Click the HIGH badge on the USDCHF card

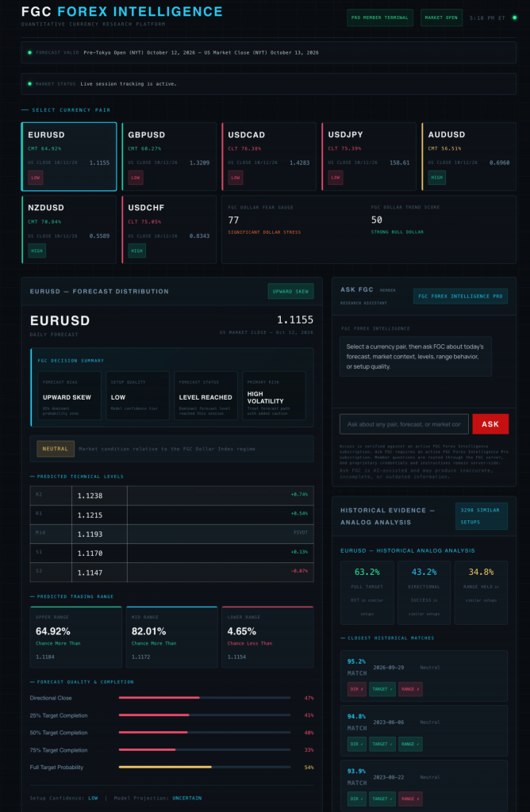(x=136, y=251)
